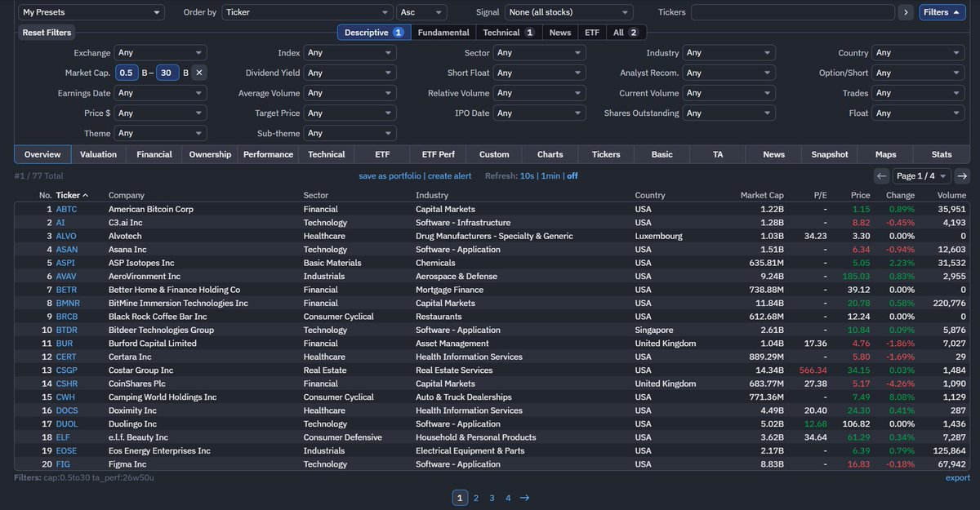Set refresh to 1min
Image resolution: width=980 pixels, height=510 pixels.
550,176
